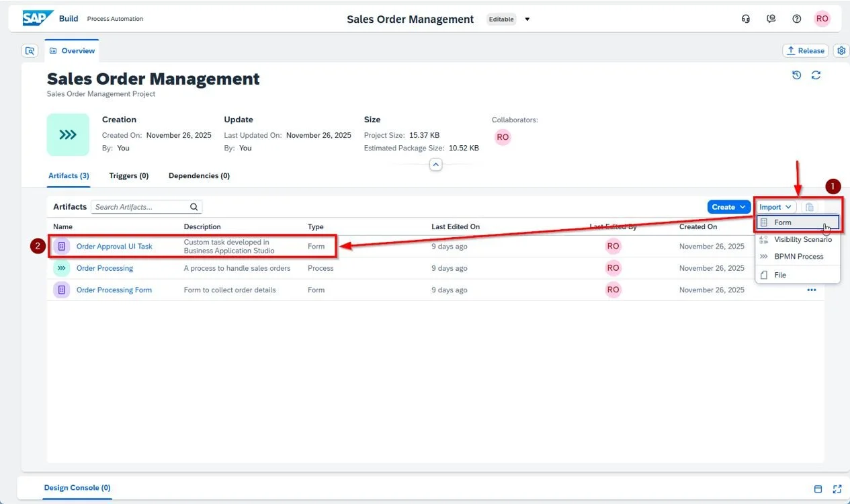Click the search panel icon beside Overview tab

coord(30,50)
